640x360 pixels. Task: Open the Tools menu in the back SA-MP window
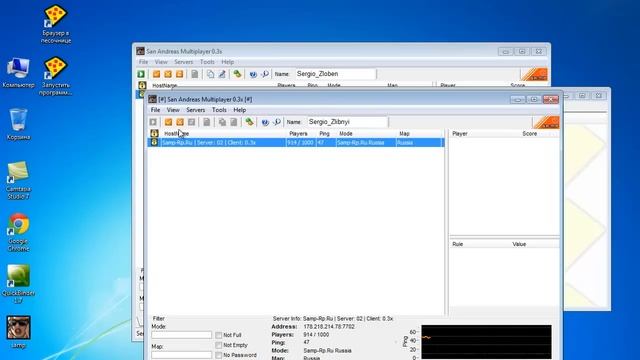pyautogui.click(x=207, y=62)
